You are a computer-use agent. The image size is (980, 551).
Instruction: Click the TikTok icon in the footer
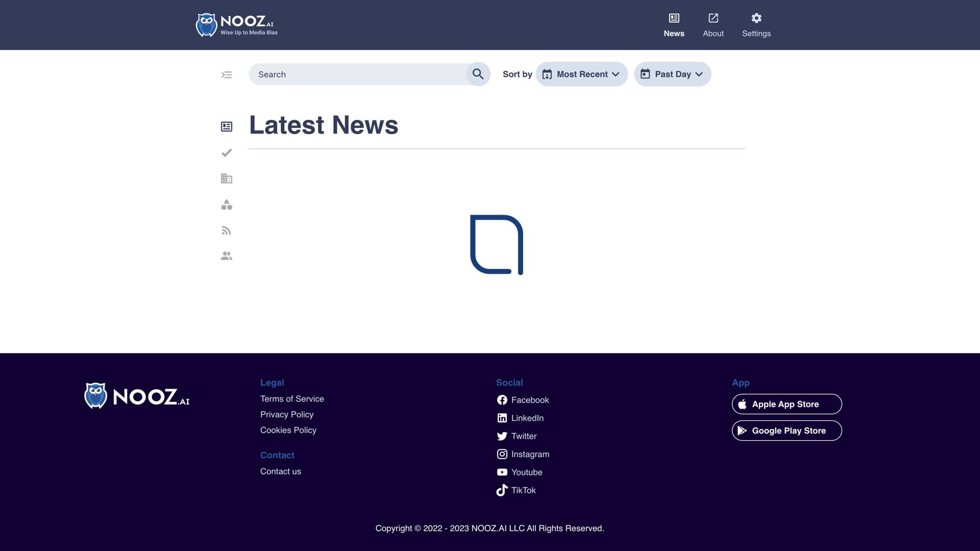[x=502, y=490]
